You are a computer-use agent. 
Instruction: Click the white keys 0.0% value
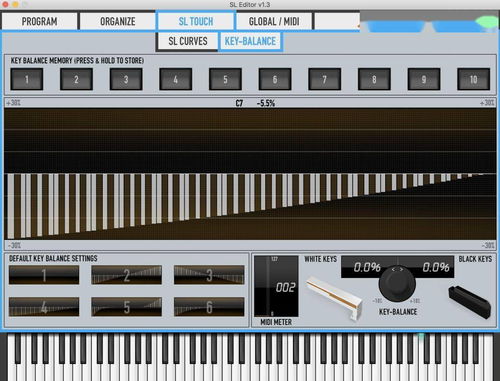(367, 267)
